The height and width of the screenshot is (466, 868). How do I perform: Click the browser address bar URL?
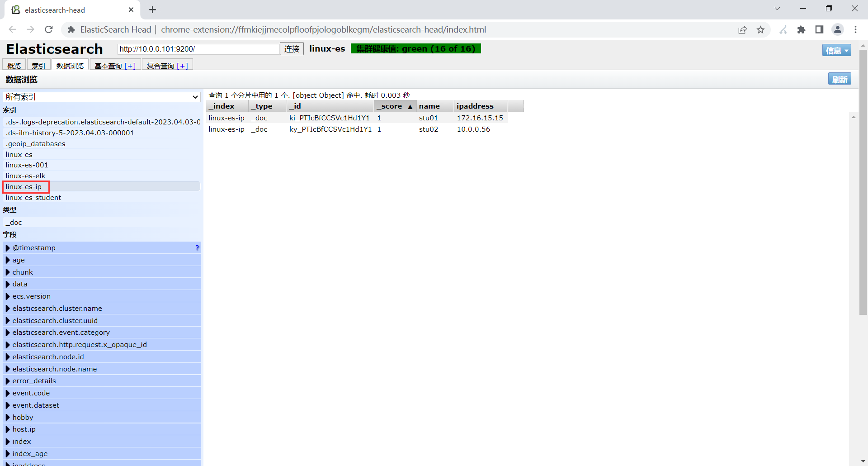tap(323, 30)
